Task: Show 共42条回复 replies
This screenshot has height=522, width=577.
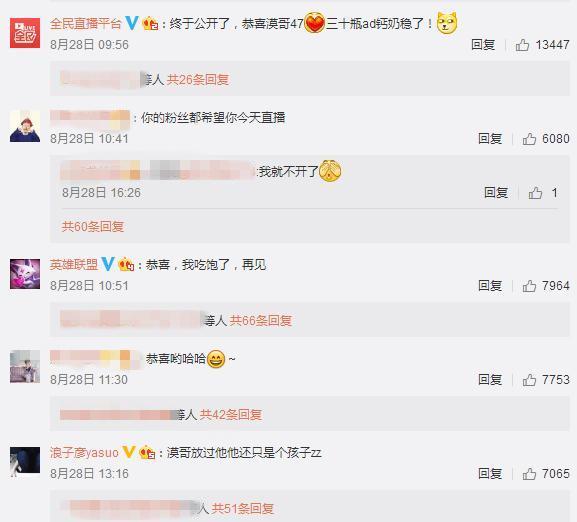Action: [x=231, y=415]
